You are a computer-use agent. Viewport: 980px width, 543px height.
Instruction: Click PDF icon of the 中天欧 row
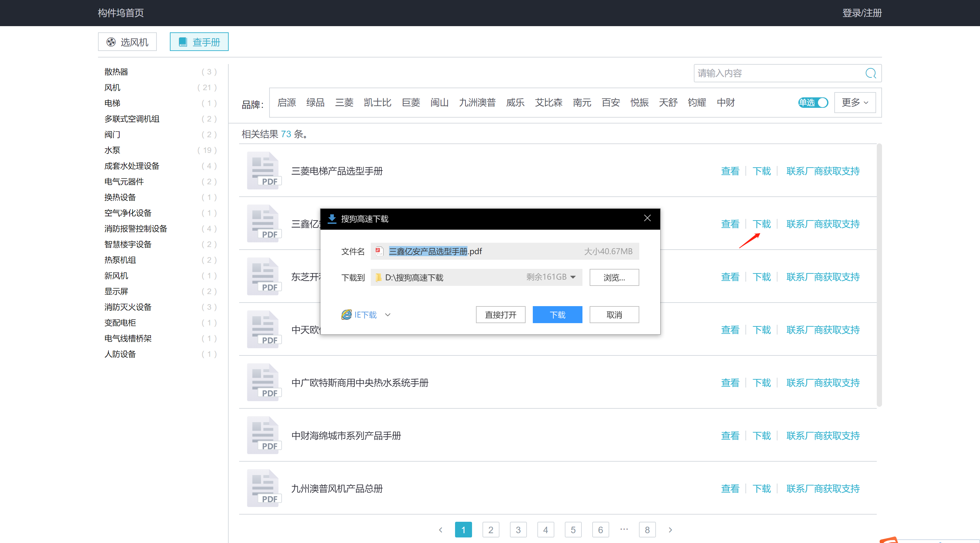click(x=264, y=329)
